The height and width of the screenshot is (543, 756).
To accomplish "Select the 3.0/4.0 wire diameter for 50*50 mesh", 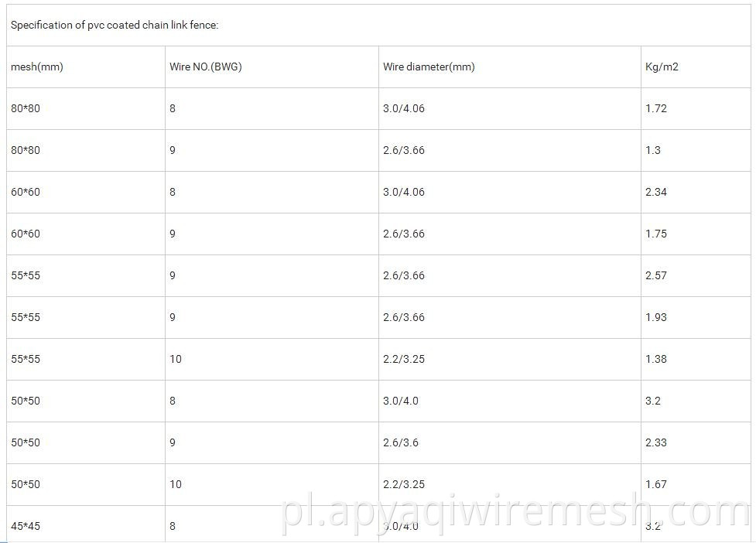I will point(401,401).
